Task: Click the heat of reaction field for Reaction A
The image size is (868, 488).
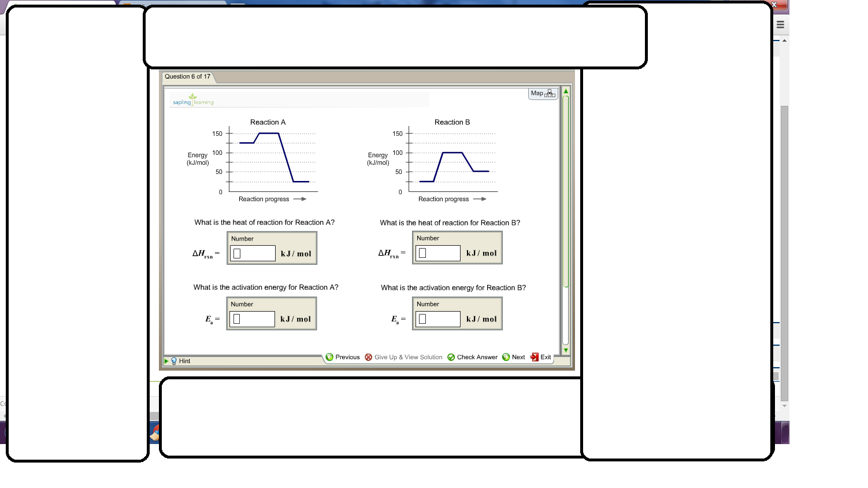Action: pos(253,253)
